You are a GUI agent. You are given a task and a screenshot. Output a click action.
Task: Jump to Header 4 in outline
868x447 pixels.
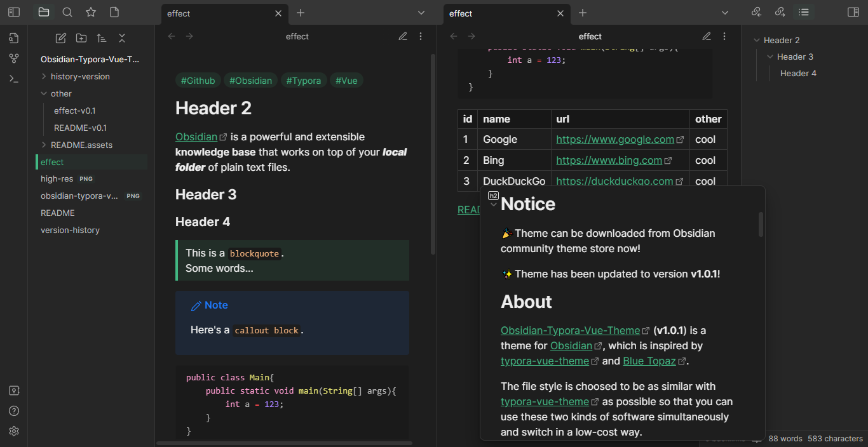[798, 73]
